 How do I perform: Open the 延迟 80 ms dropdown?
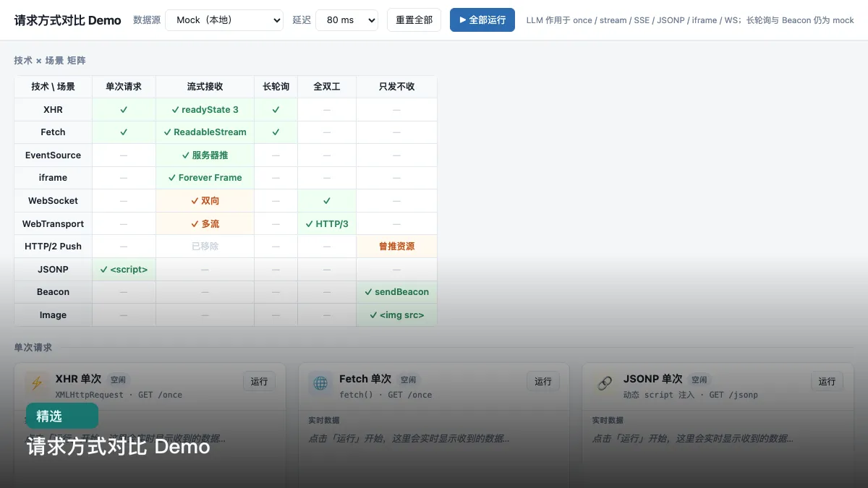coord(347,20)
